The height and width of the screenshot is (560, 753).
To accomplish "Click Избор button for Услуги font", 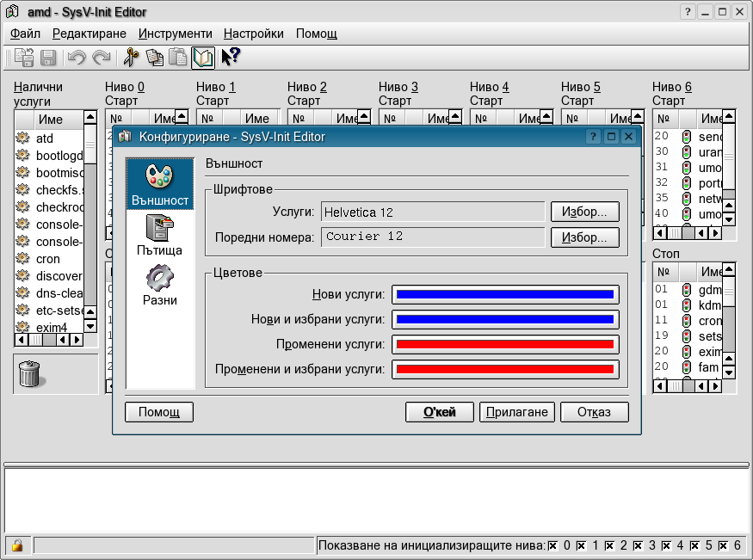I will click(584, 212).
